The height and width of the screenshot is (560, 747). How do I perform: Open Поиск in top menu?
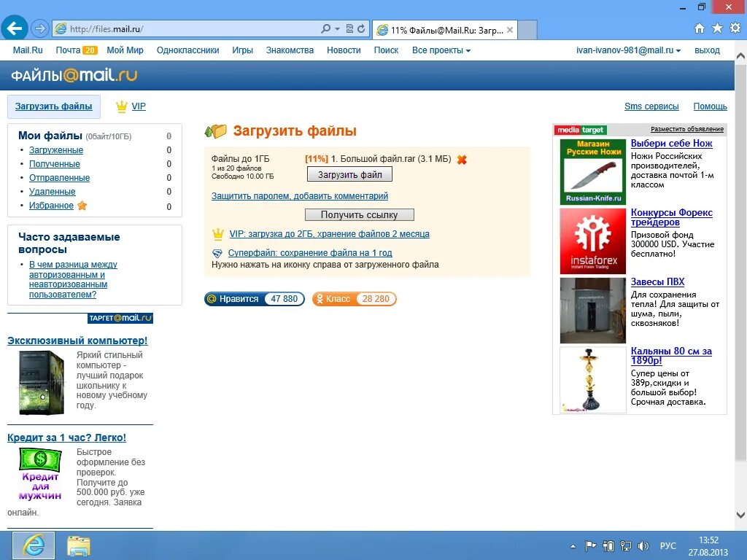click(386, 50)
